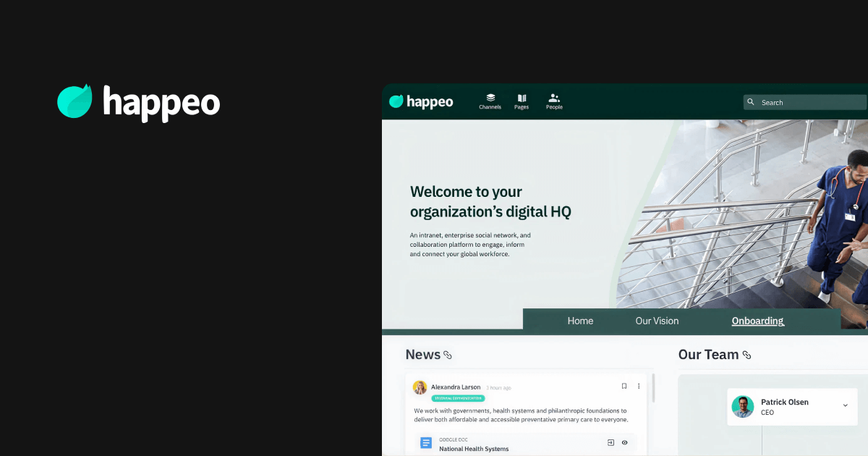868x456 pixels.
Task: Click the Search input field
Action: (x=805, y=102)
